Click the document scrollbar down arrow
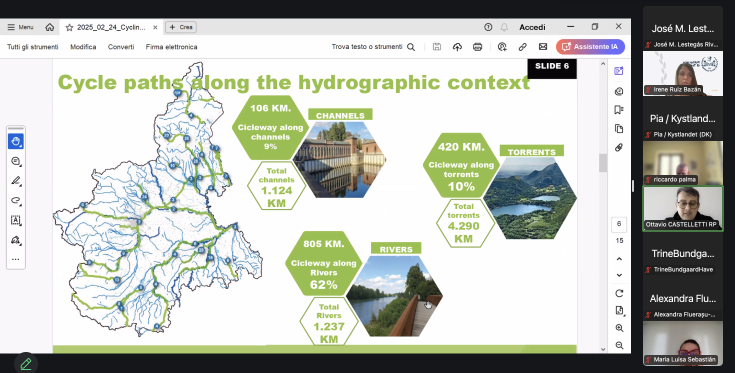The width and height of the screenshot is (735, 373). 603,349
